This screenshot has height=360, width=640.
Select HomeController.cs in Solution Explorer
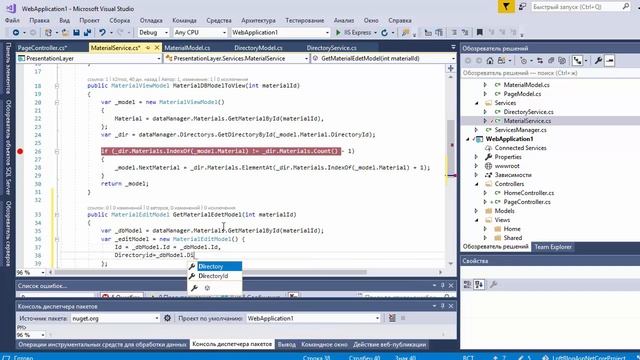(x=529, y=193)
